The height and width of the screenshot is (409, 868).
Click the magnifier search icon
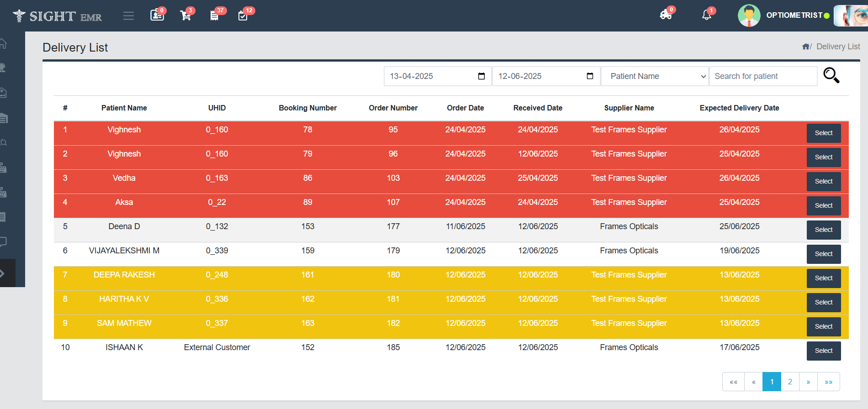(x=831, y=75)
